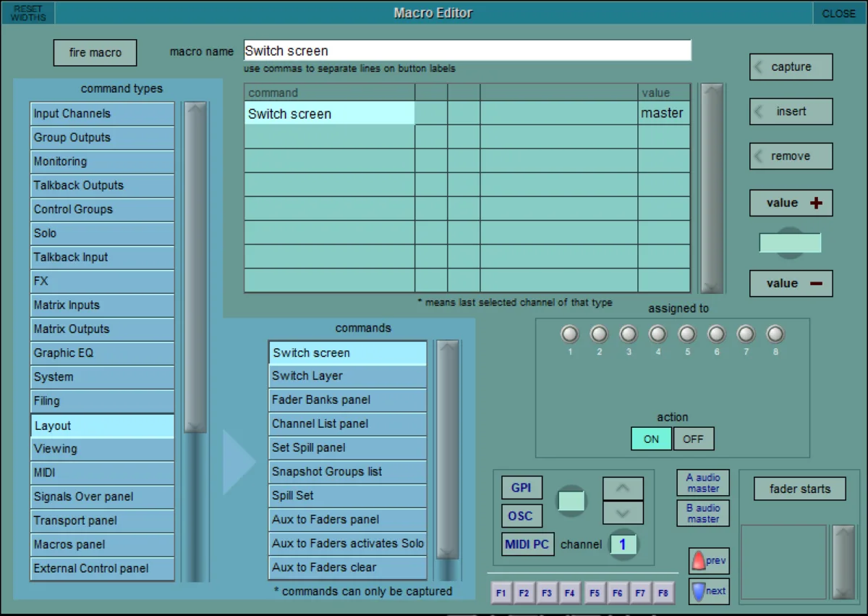Choose Channel List panel command
This screenshot has height=616, width=868.
347,424
